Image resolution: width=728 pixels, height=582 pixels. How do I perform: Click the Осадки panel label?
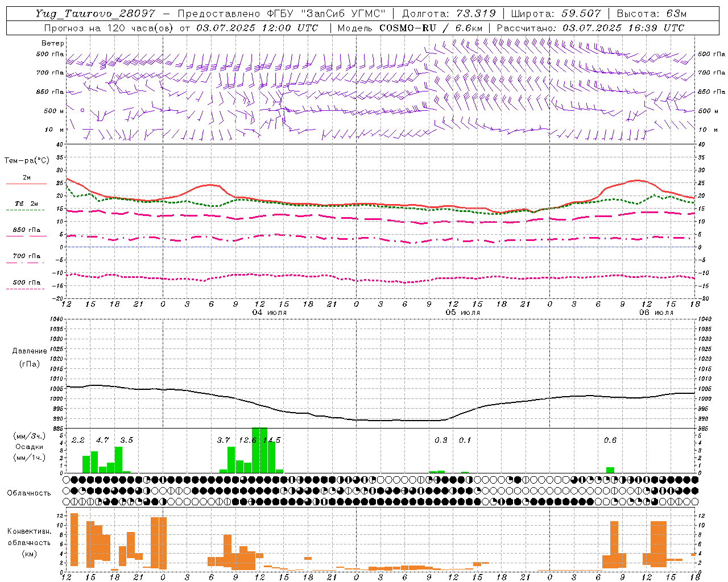(x=30, y=447)
